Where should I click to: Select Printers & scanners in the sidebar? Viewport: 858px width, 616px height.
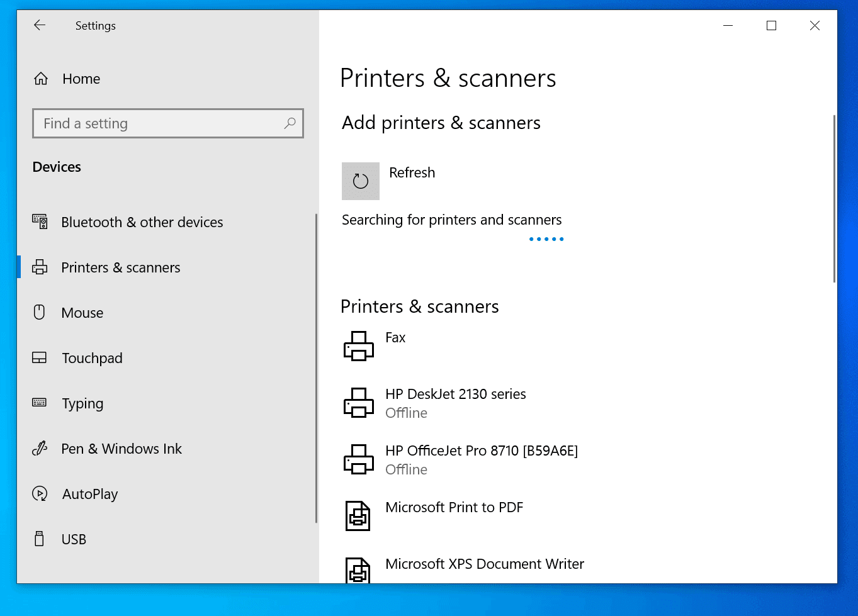click(120, 267)
